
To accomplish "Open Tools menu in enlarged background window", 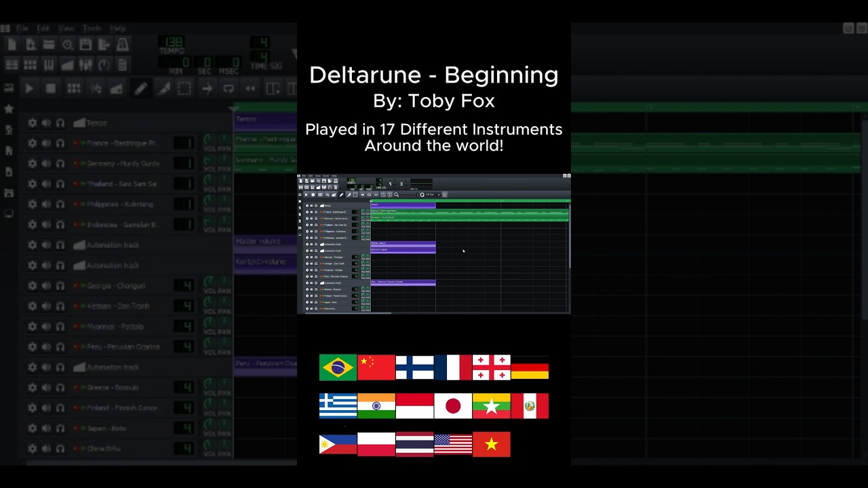I will [92, 28].
